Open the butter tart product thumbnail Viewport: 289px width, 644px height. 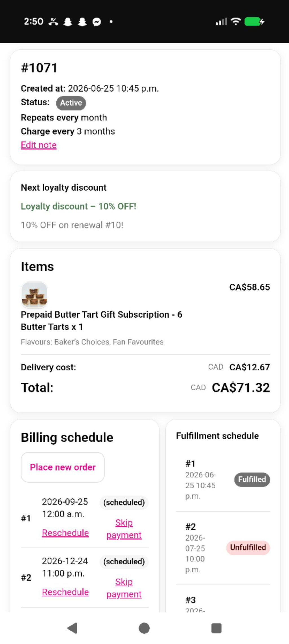pyautogui.click(x=34, y=295)
